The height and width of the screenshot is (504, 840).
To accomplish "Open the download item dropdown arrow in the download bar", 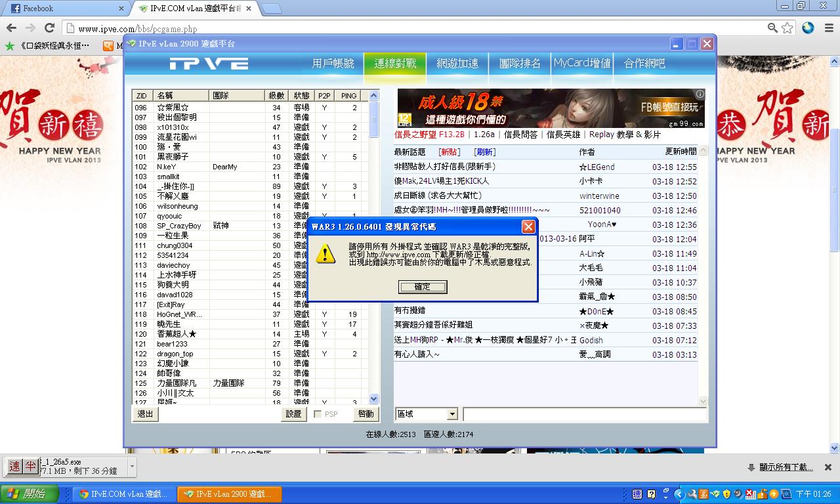I will coord(132,467).
